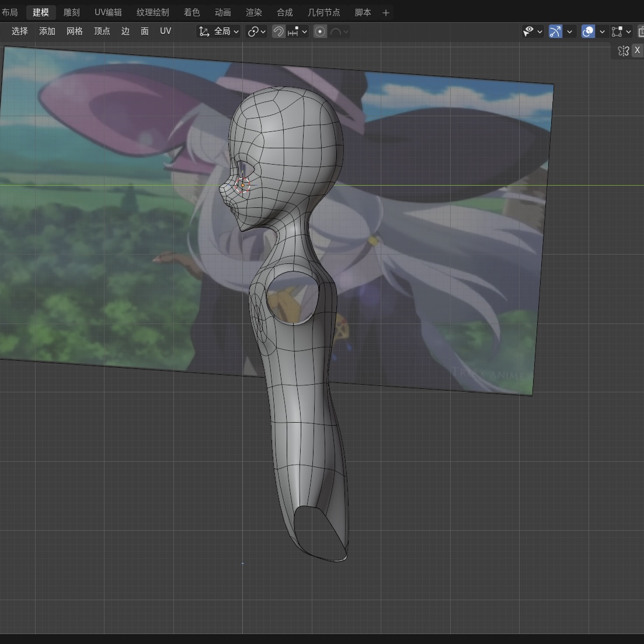Open the snapping options dropdown
The height and width of the screenshot is (644, 644).
298,32
